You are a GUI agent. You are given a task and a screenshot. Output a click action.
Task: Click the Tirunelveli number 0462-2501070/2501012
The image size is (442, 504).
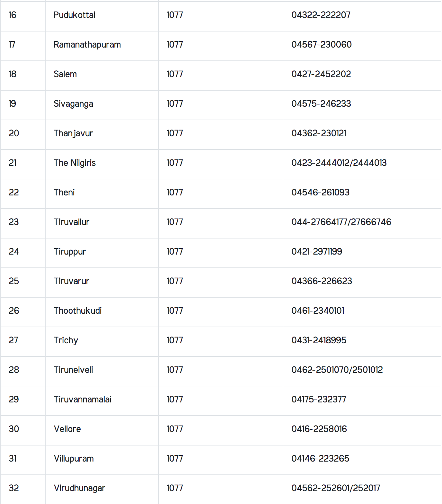tap(337, 370)
